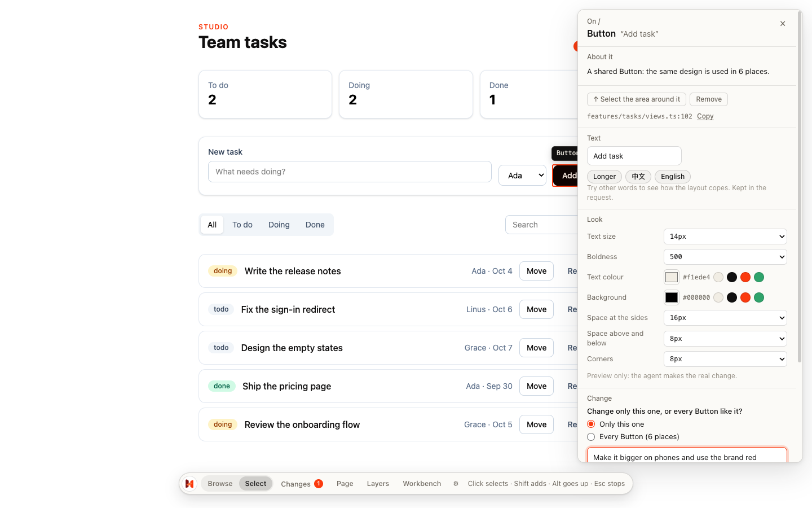This screenshot has width=812, height=508.
Task: Close the Button inspector panel
Action: pyautogui.click(x=783, y=24)
